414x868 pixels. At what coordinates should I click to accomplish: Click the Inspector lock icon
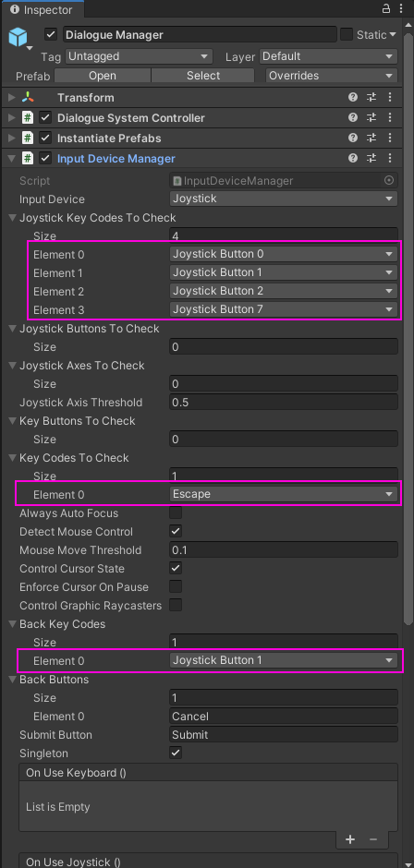point(386,9)
